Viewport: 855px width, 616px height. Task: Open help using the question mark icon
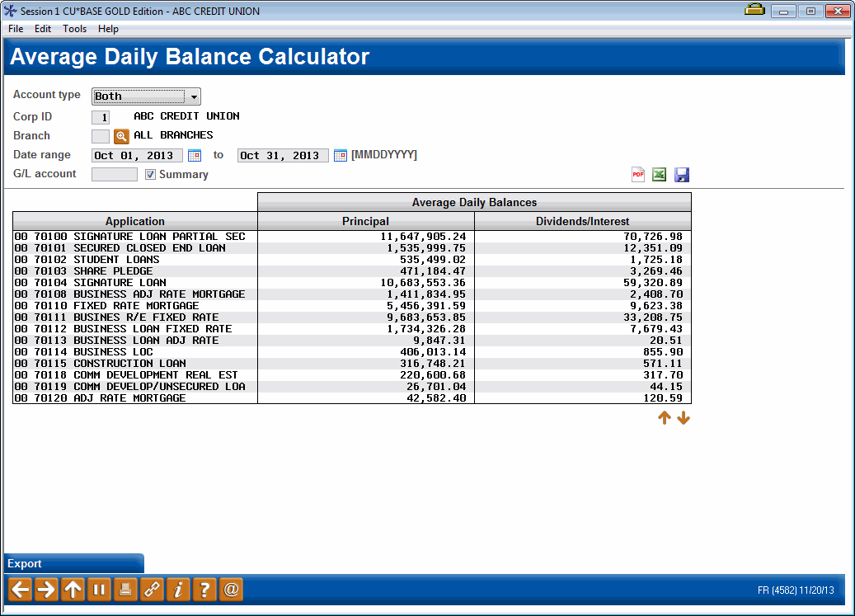[x=204, y=590]
